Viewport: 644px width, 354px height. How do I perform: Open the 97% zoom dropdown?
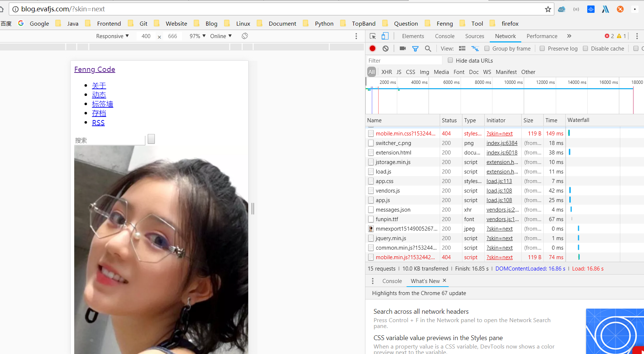(197, 36)
